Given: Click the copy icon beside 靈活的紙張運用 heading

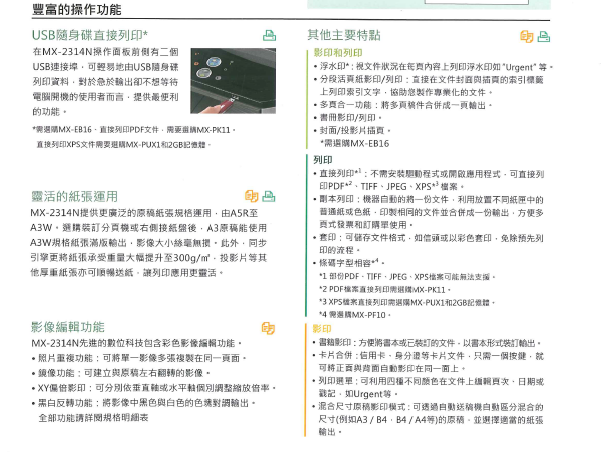Looking at the screenshot, I should tap(251, 196).
